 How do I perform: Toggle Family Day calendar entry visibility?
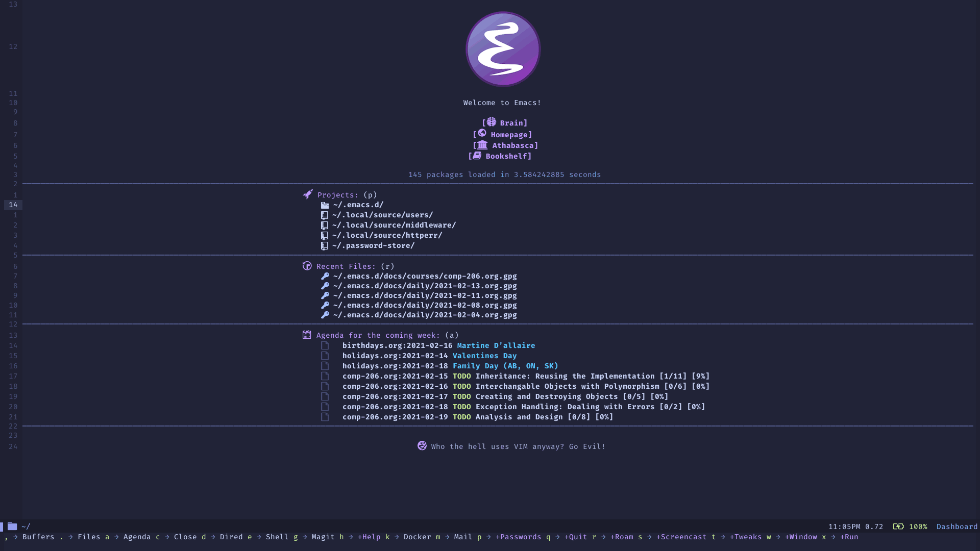point(326,366)
